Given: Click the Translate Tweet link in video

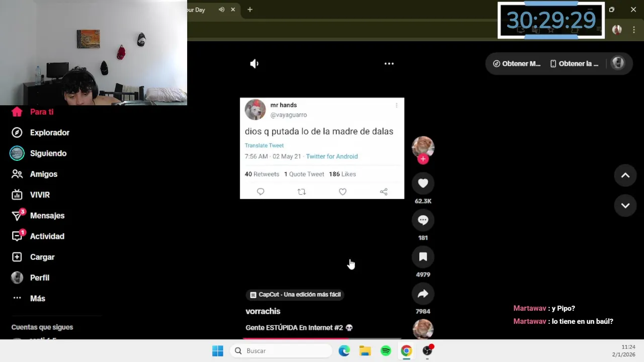Looking at the screenshot, I should tap(264, 145).
